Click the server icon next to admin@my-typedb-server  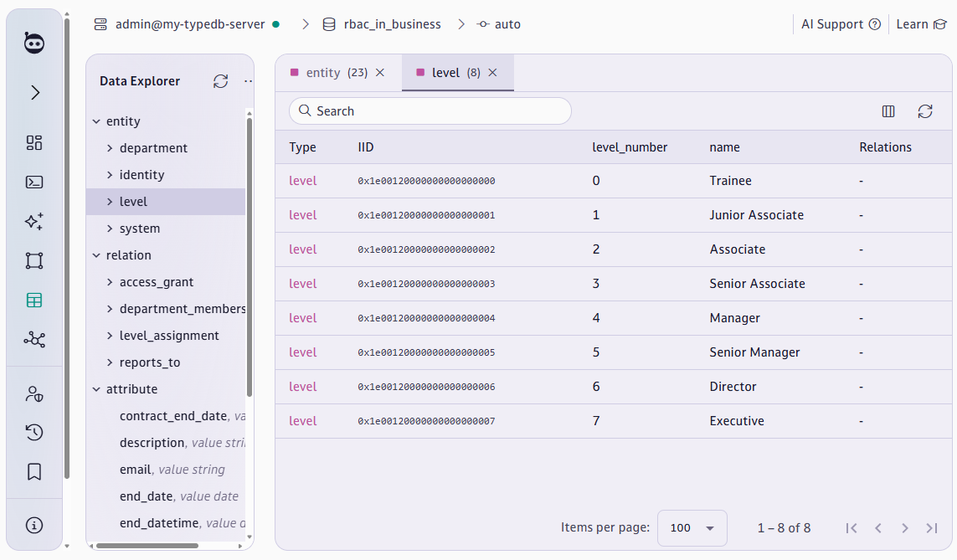pyautogui.click(x=100, y=24)
